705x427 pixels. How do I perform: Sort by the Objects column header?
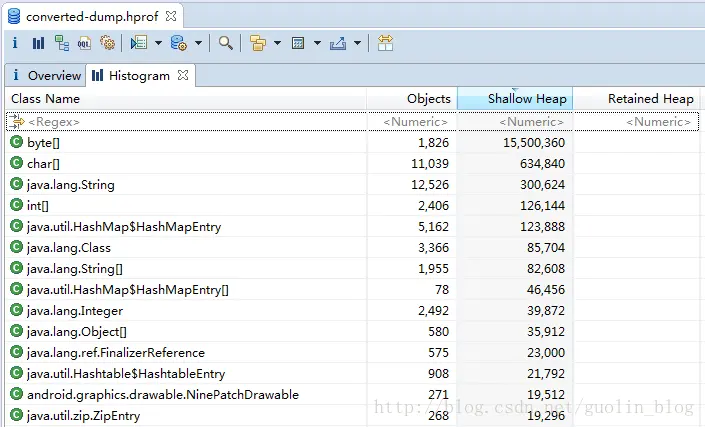tap(412, 98)
